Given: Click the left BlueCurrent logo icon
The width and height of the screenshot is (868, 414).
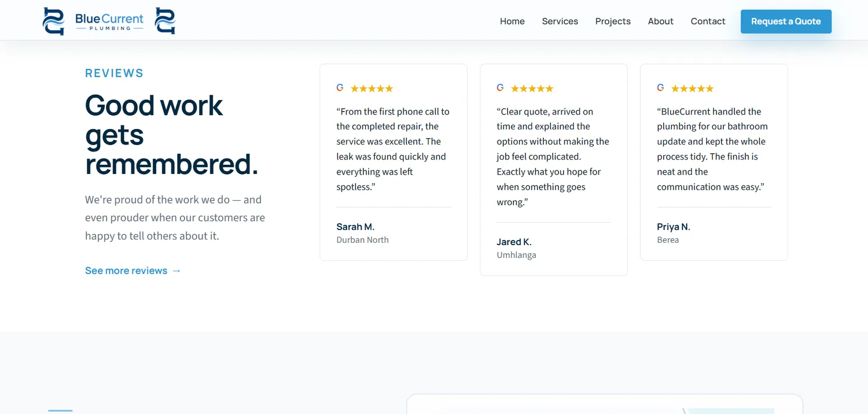Looking at the screenshot, I should tap(54, 21).
